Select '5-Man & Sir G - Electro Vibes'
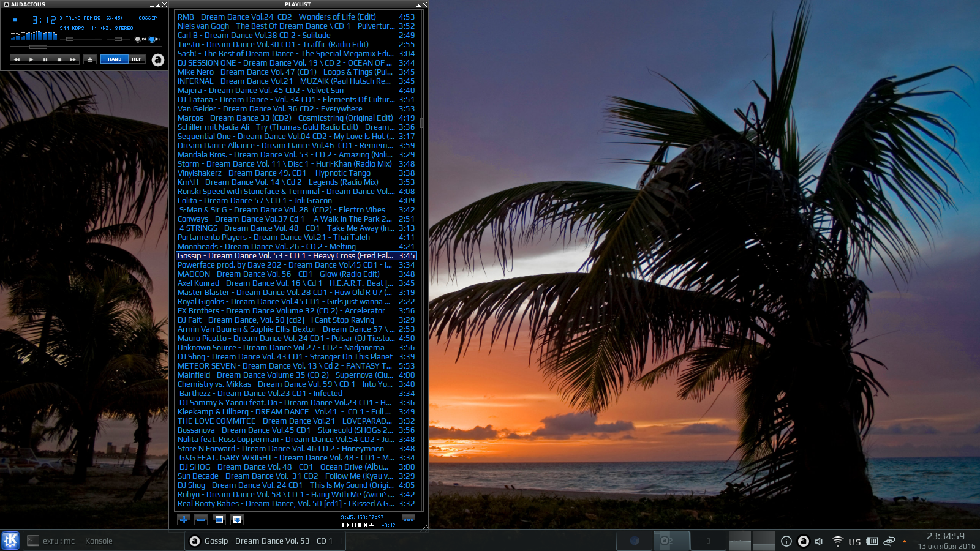The image size is (980, 551). pos(296,209)
